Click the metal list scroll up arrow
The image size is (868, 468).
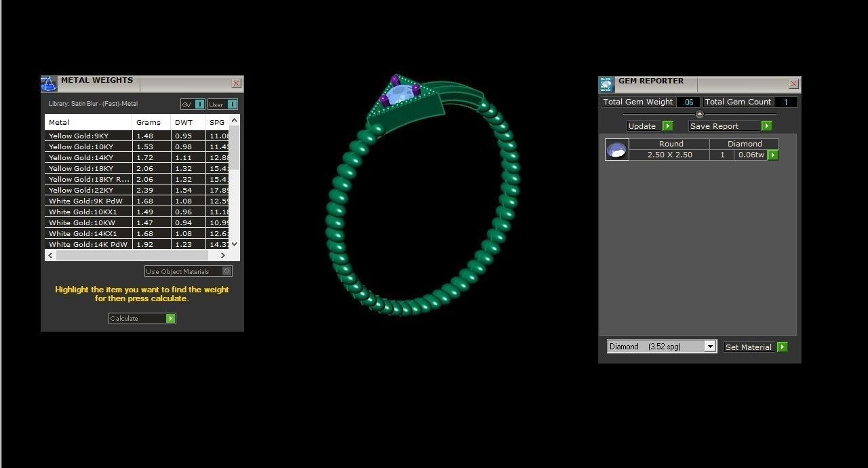pyautogui.click(x=235, y=120)
